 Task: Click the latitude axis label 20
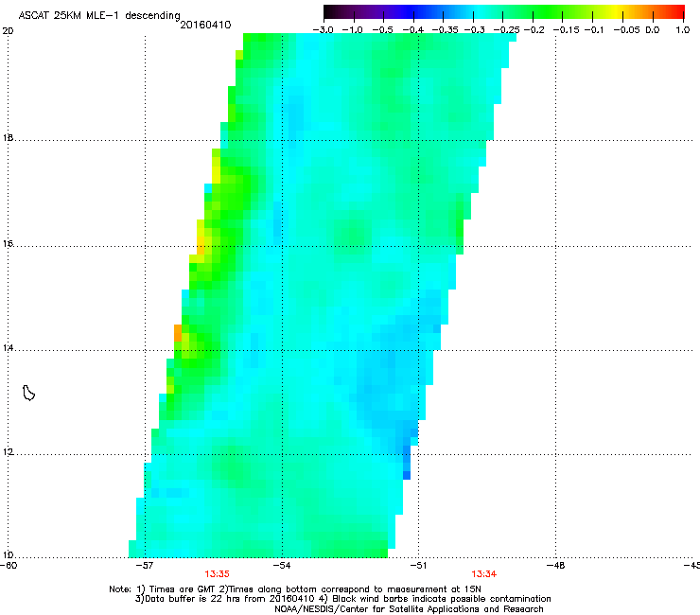(8, 31)
